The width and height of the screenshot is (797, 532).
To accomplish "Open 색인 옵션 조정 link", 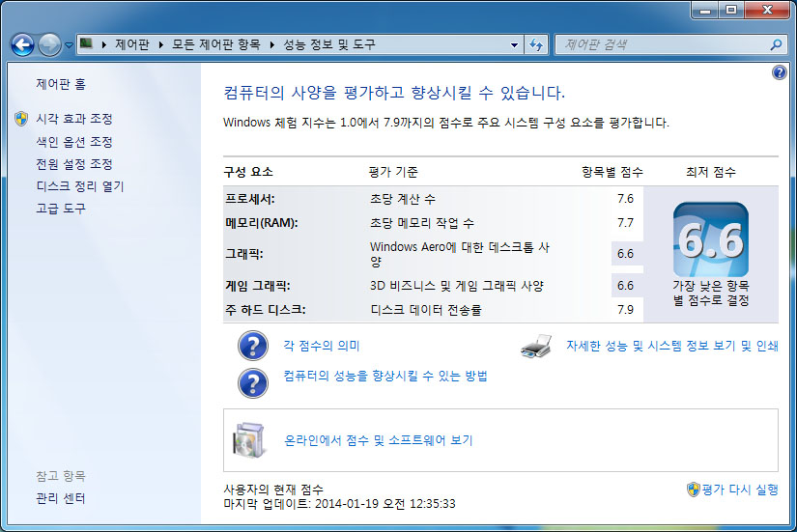I will (74, 142).
